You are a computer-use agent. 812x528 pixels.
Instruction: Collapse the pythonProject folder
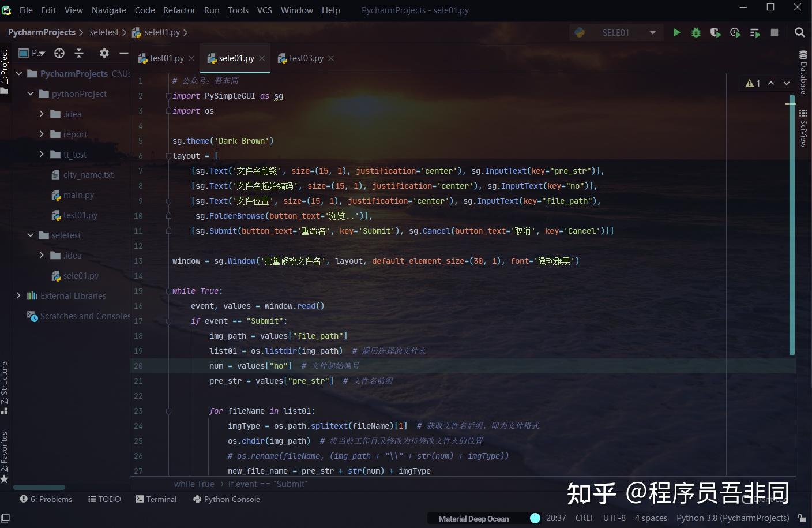(x=31, y=93)
